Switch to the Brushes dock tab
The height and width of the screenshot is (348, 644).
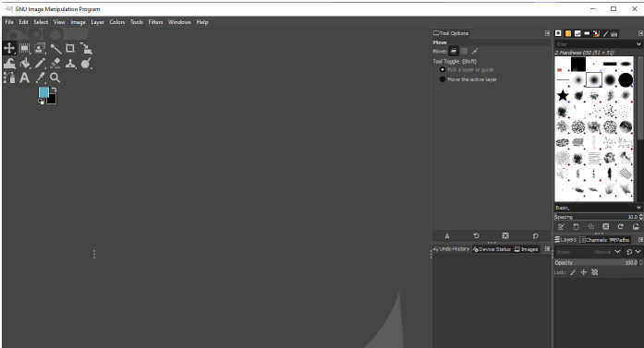tap(558, 33)
